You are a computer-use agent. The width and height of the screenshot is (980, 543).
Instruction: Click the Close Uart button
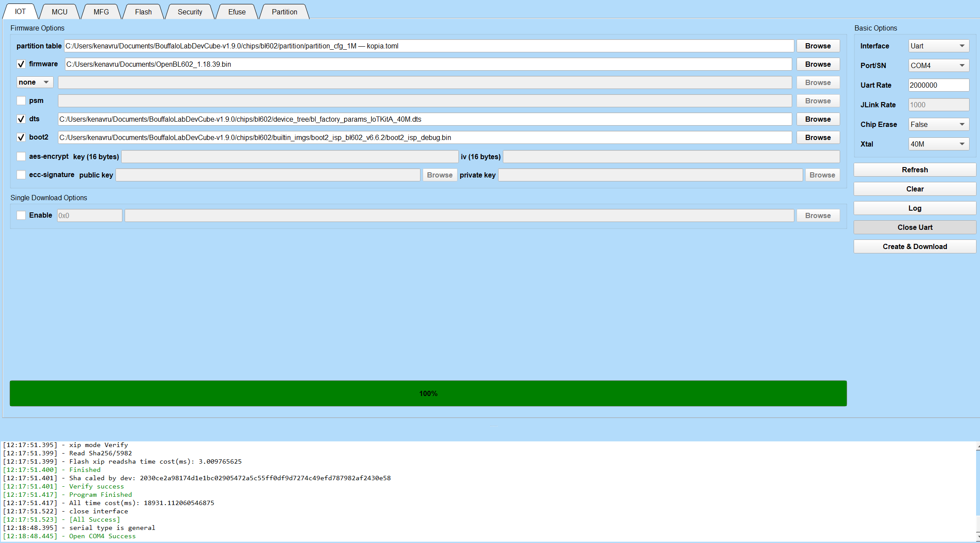(x=915, y=227)
